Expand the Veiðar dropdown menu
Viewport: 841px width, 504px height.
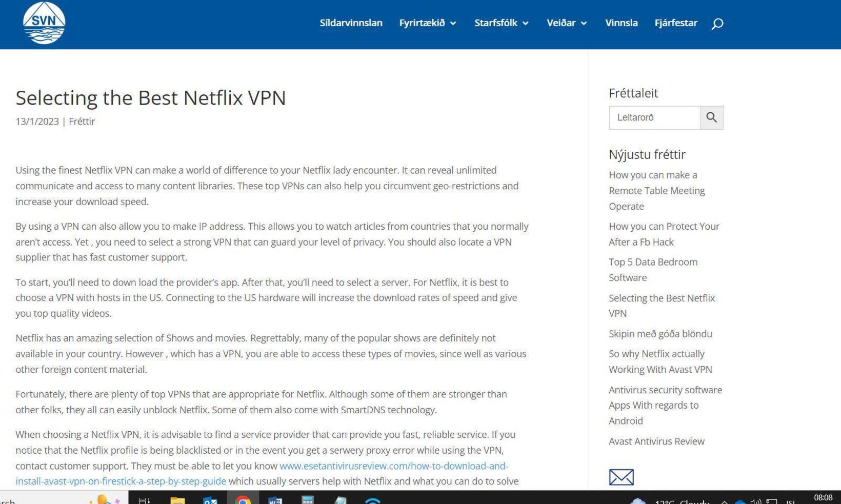coord(567,23)
